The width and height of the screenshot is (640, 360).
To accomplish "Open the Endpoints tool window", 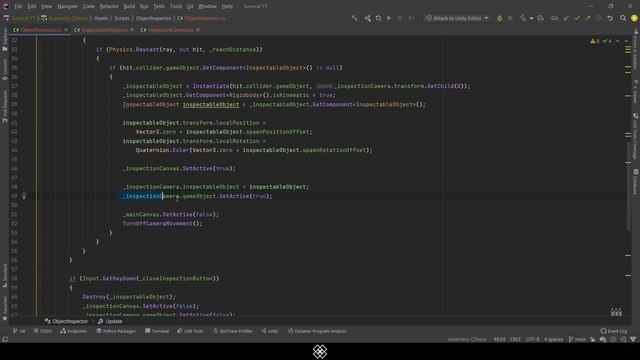I will coord(74,331).
